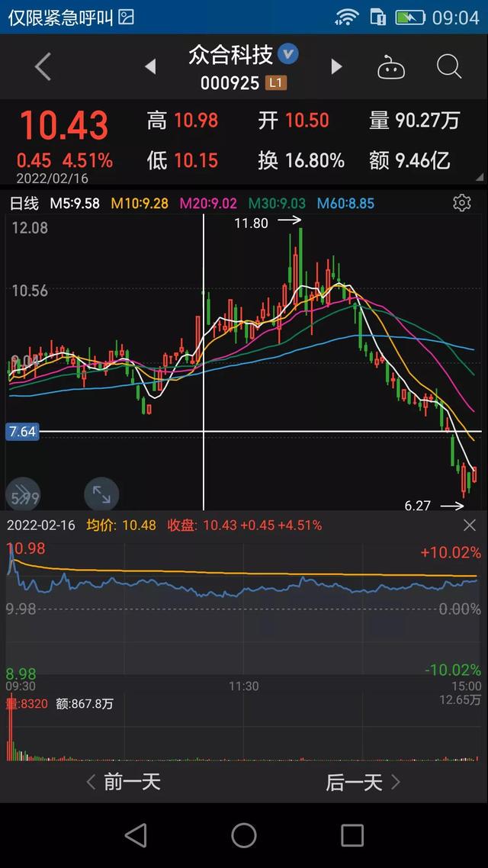The height and width of the screenshot is (868, 488).
Task: Tap the crosshair price tag 7.64
Action: point(23,431)
